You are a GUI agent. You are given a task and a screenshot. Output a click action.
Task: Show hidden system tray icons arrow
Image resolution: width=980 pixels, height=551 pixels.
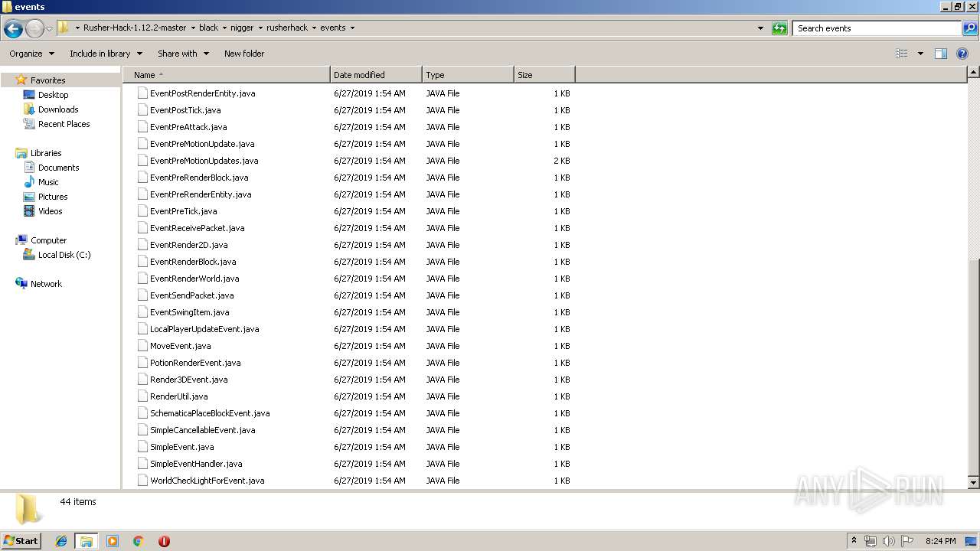(854, 541)
